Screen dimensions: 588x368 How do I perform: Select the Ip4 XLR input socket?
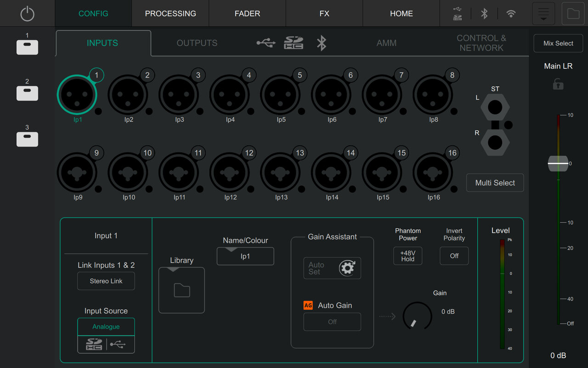click(x=230, y=95)
